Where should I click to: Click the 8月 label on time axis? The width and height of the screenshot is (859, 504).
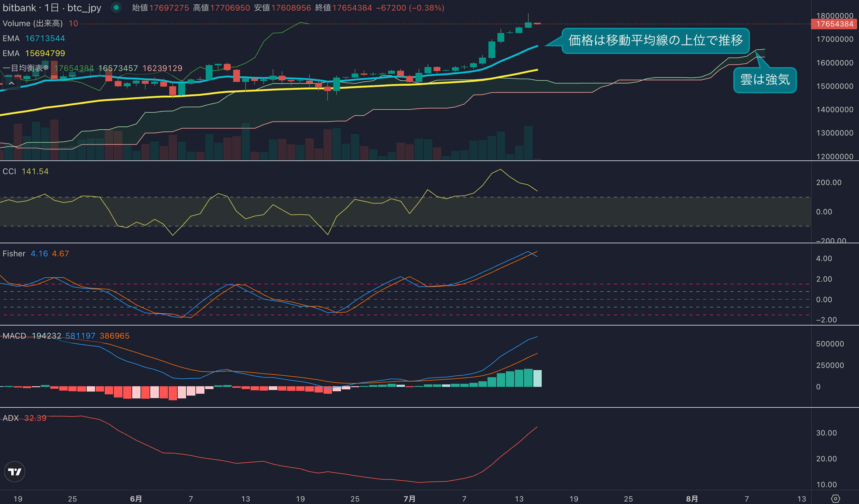(692, 498)
